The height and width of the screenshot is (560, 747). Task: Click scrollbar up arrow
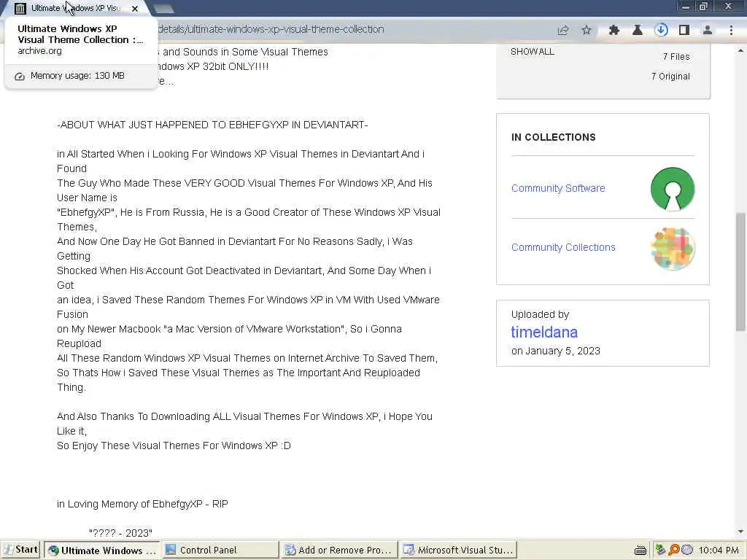click(741, 50)
